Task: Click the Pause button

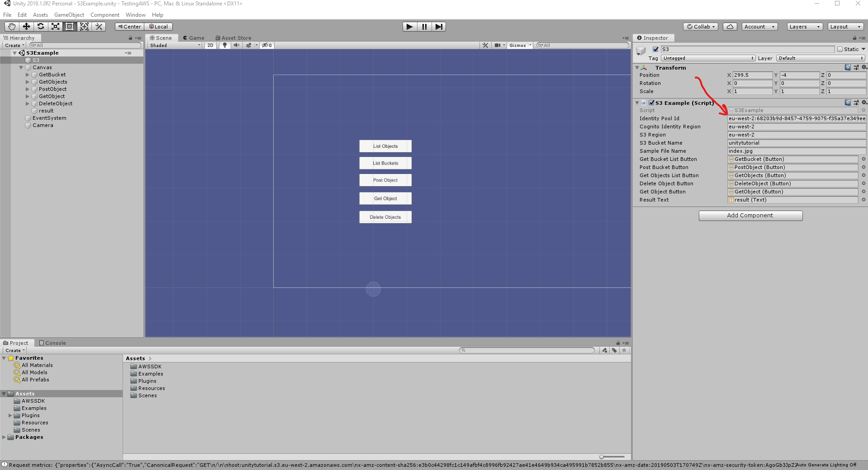Action: tap(424, 27)
